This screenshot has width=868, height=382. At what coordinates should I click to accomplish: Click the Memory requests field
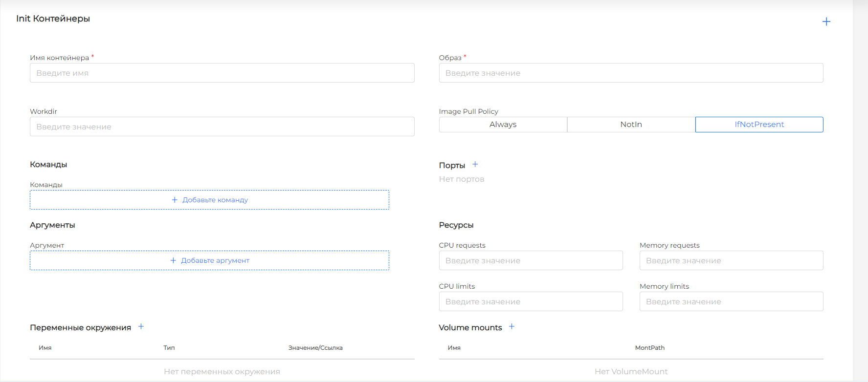click(x=731, y=260)
